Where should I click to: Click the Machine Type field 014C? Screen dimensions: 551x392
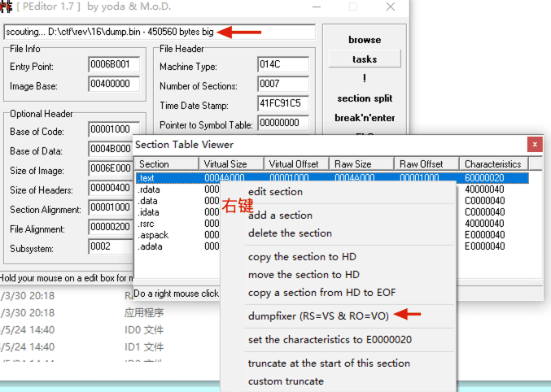(x=283, y=64)
